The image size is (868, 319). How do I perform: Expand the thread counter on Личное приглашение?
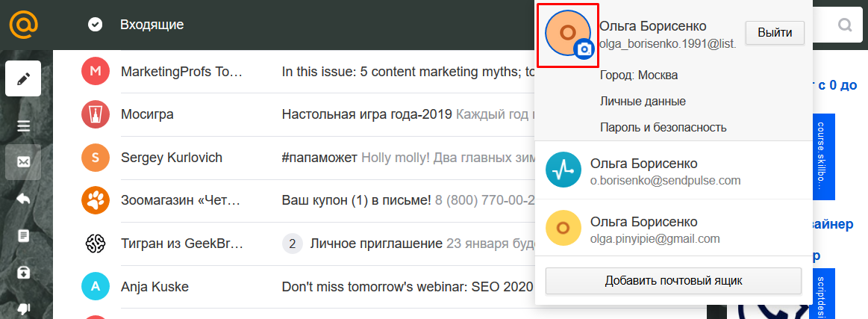point(292,243)
